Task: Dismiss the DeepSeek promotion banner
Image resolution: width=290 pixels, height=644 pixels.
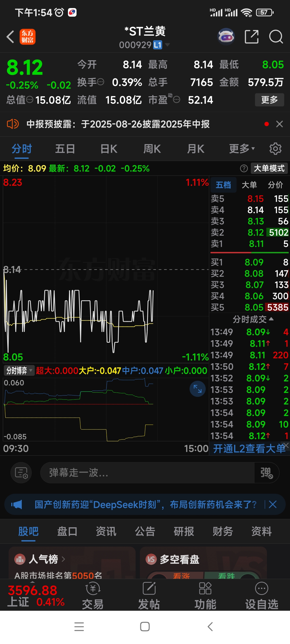Action: 273,504
